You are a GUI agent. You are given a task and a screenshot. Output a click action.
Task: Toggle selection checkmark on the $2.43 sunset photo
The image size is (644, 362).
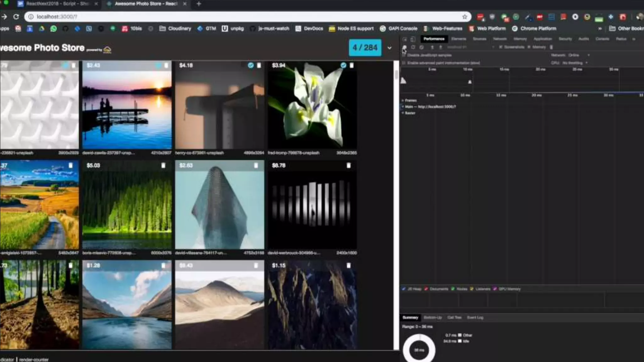(158, 65)
